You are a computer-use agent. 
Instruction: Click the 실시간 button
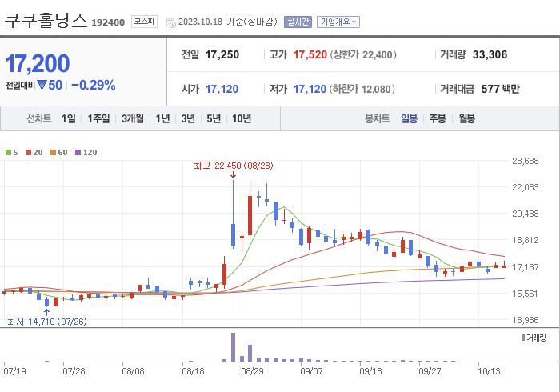[x=298, y=22]
